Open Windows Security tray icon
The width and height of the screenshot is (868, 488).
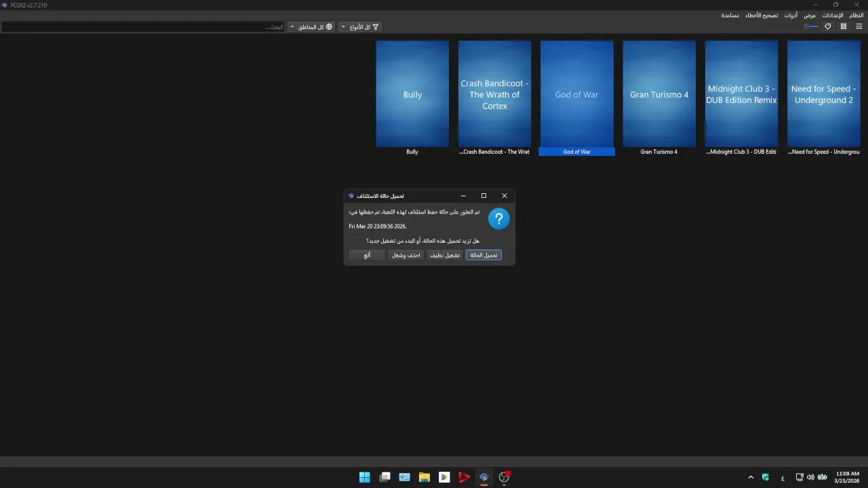(x=766, y=477)
